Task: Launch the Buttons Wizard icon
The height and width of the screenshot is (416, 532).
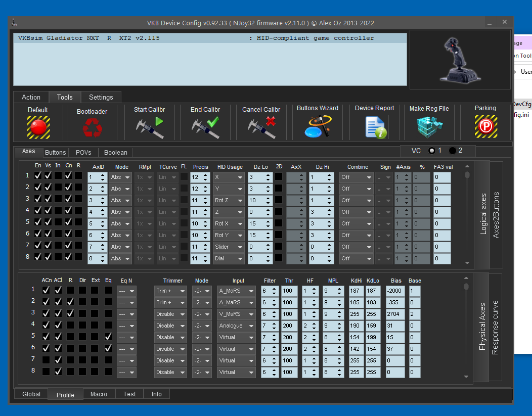Action: coord(318,126)
